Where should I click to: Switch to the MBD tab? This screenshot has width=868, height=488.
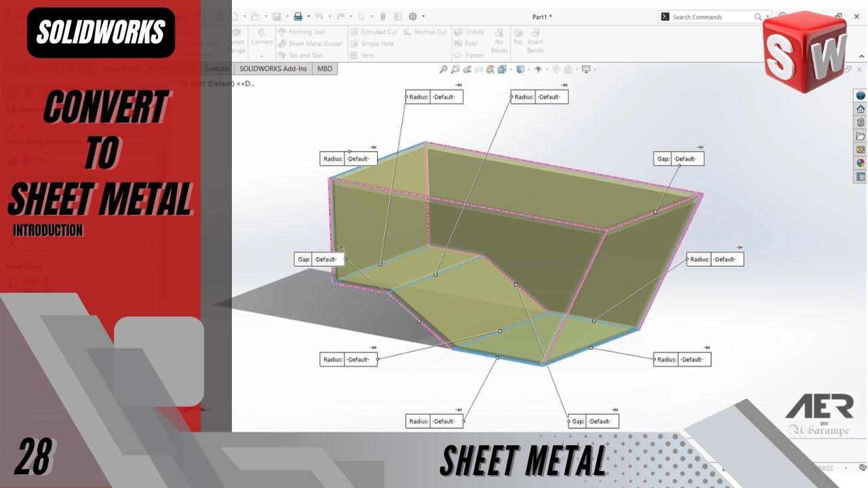coord(325,68)
